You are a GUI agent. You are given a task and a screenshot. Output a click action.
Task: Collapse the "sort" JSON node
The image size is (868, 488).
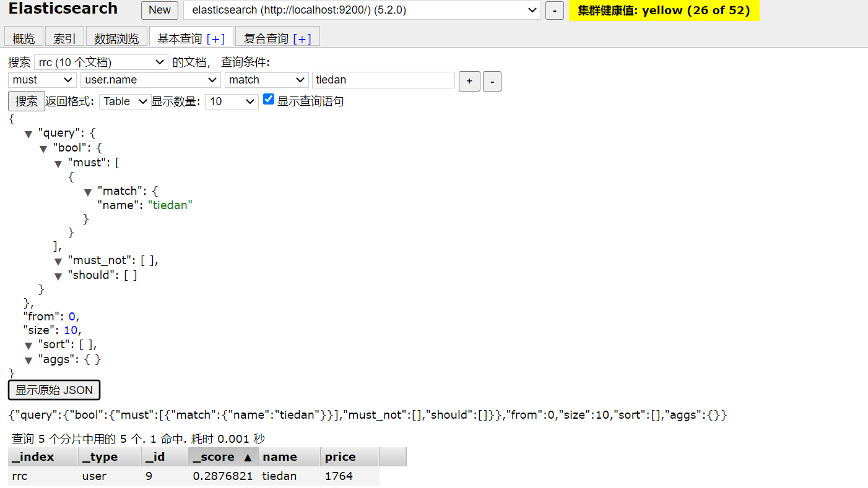point(28,345)
